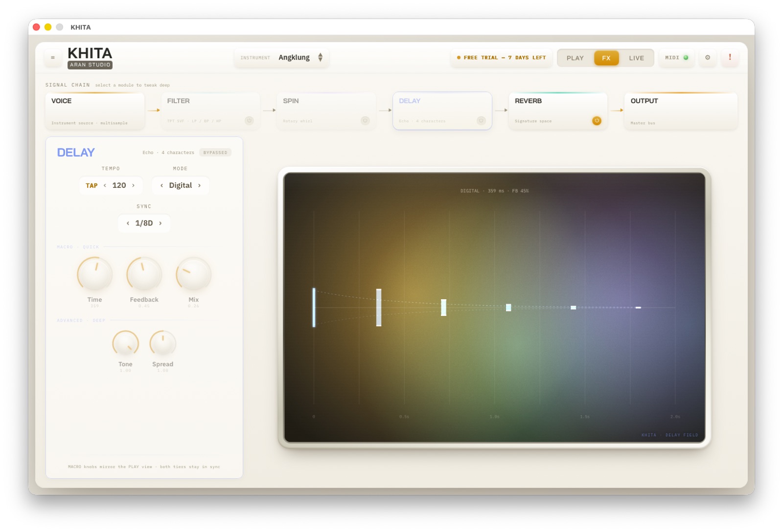Toggle the DELAY module power icon

pyautogui.click(x=481, y=120)
